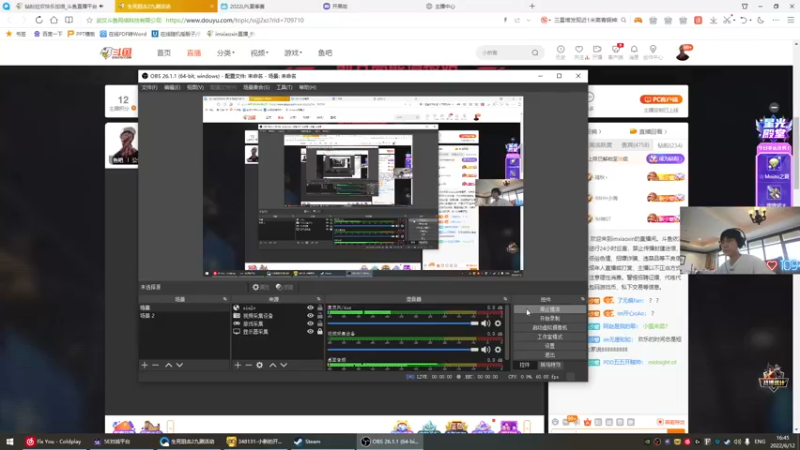
Task: Expand the 游戏 dropdown in Douyu nav
Action: pyautogui.click(x=293, y=53)
